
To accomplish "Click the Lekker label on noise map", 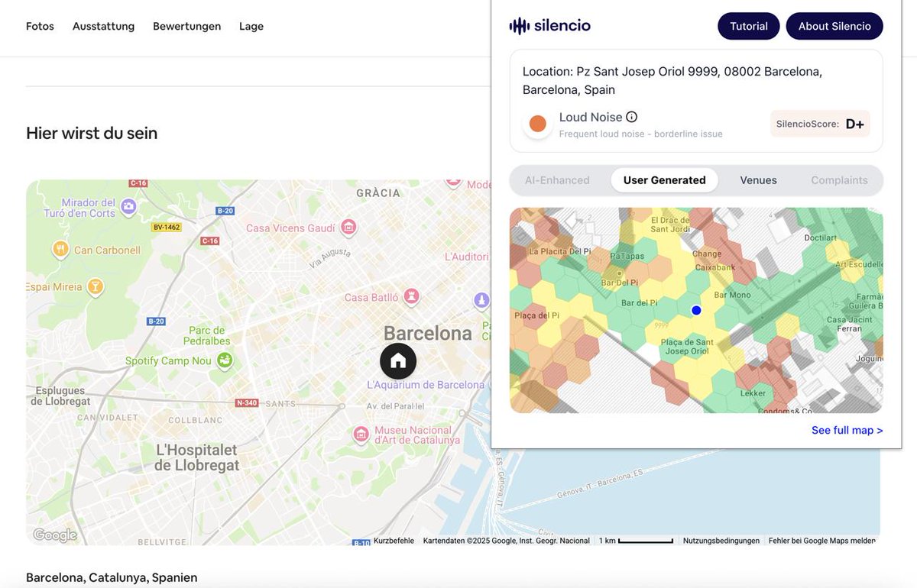I will (x=753, y=393).
